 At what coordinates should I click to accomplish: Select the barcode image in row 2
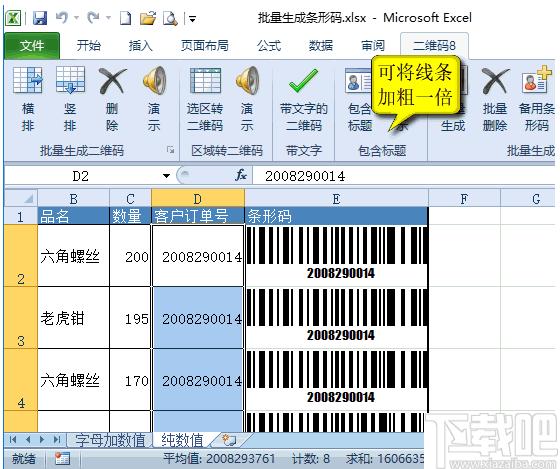pos(337,254)
